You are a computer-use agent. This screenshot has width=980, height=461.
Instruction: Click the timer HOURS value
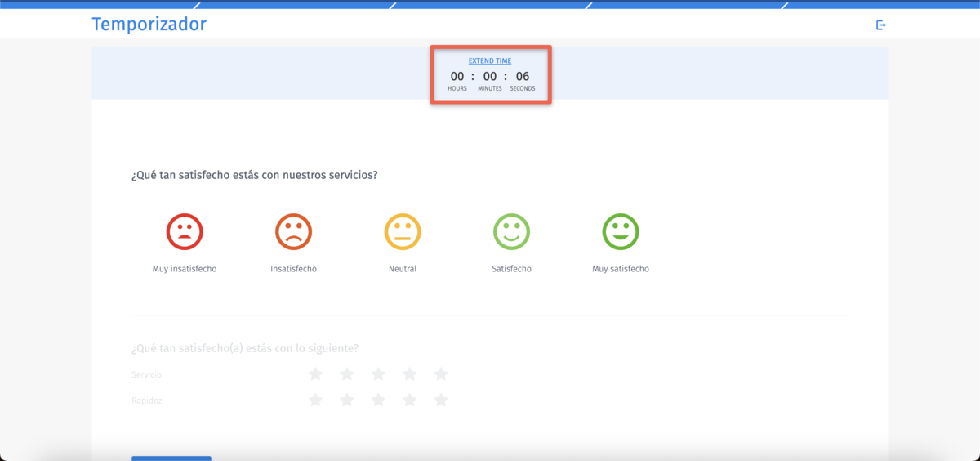(457, 77)
